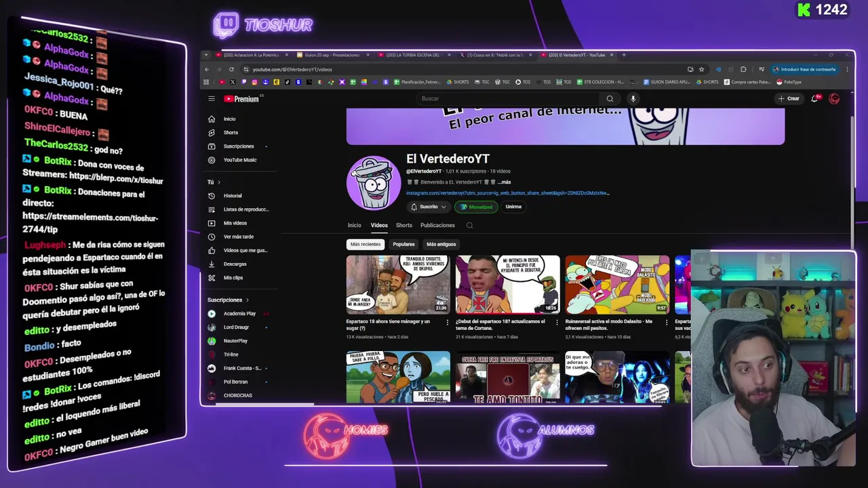Open browser extensions puzzle icon
The width and height of the screenshot is (868, 488).
tap(743, 69)
